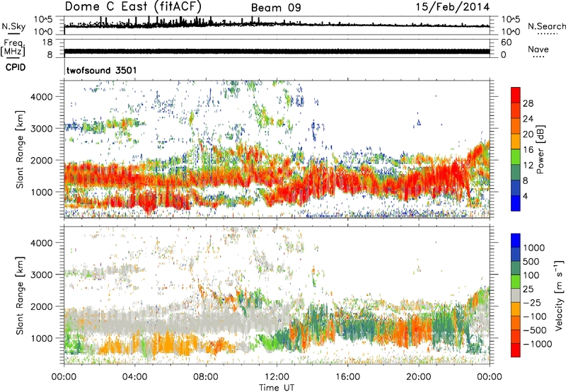The width and height of the screenshot is (566, 392).
Task: Click the "twofsound 3501" CPID entry
Action: tap(101, 70)
